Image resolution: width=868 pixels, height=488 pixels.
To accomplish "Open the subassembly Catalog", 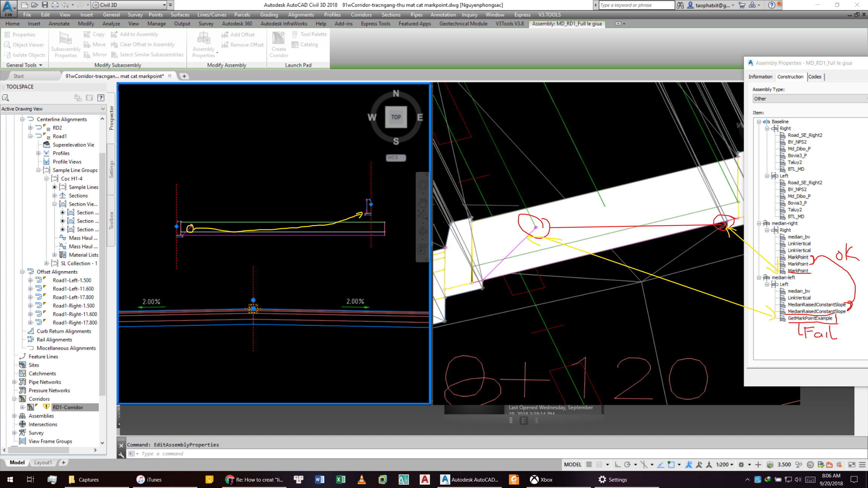I will click(308, 44).
